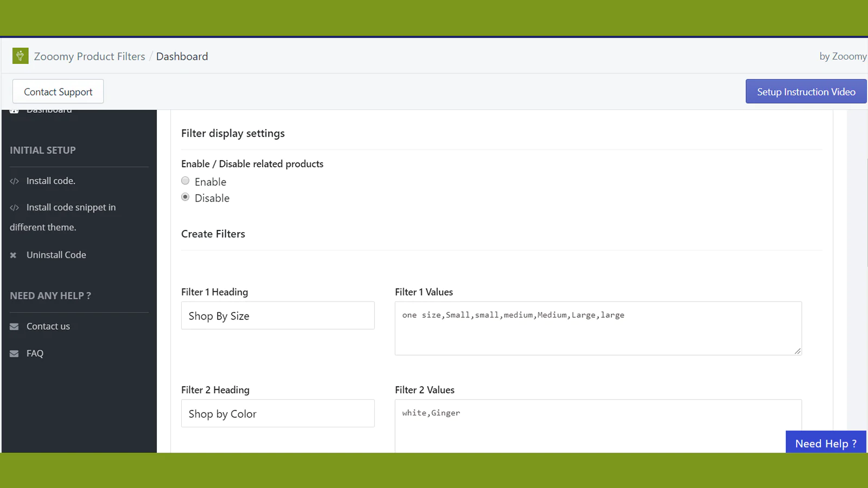The height and width of the screenshot is (488, 868).
Task: Select the Enable related products radio
Action: pos(186,181)
